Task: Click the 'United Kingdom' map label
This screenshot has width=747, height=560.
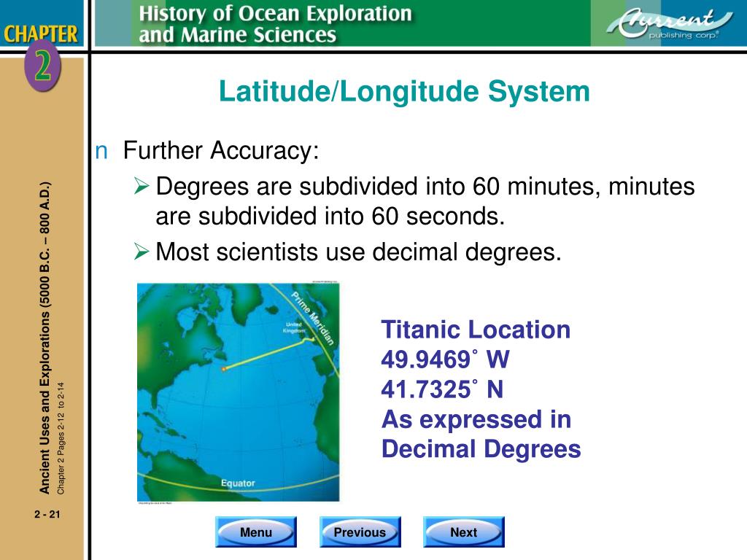Action: [x=293, y=327]
